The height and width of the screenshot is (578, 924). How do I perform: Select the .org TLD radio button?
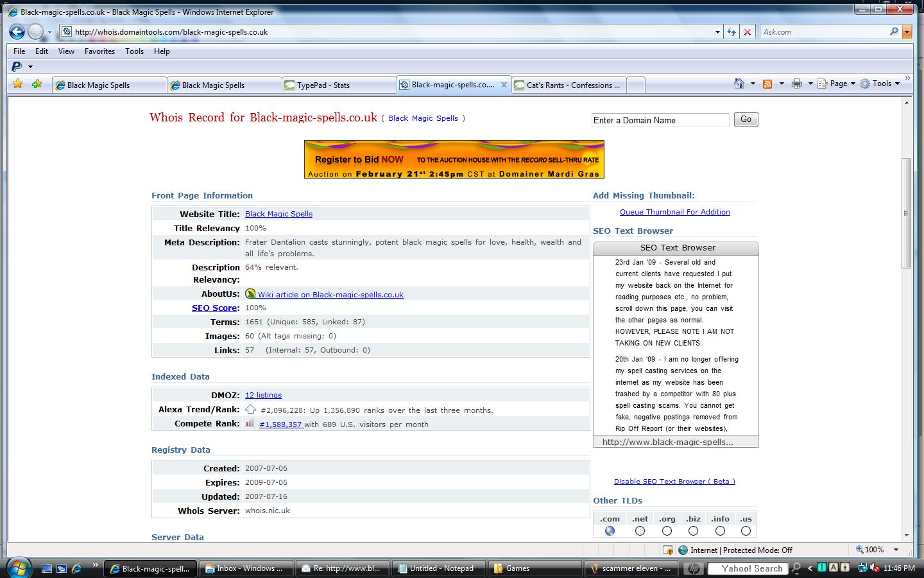667,530
